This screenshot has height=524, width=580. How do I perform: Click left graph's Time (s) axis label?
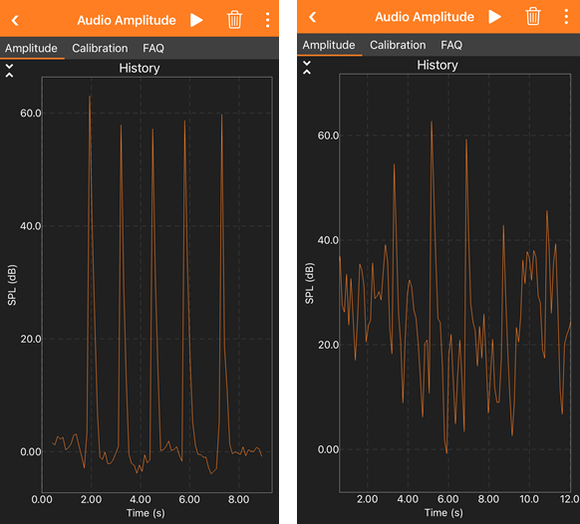[x=146, y=513]
